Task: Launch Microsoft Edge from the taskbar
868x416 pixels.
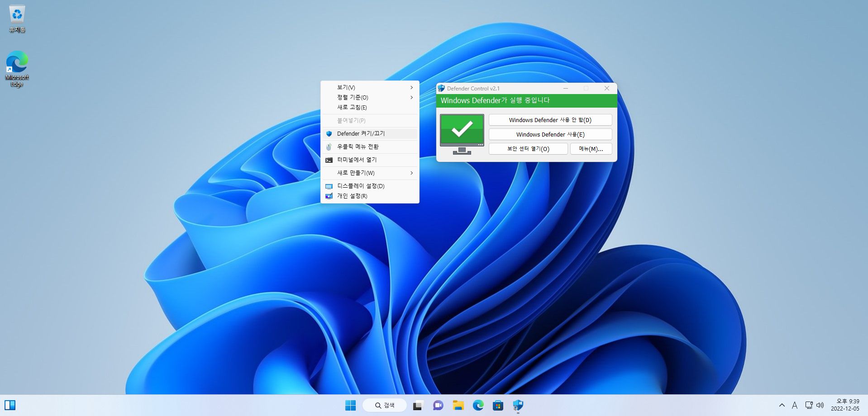Action: [x=478, y=406]
